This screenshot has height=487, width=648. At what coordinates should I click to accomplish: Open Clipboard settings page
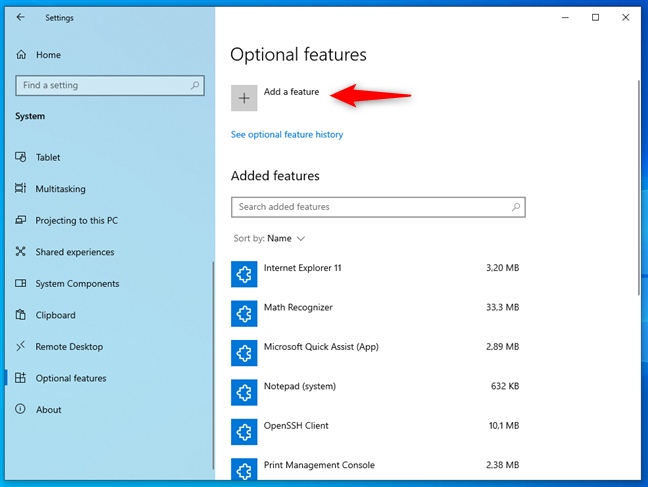[55, 315]
